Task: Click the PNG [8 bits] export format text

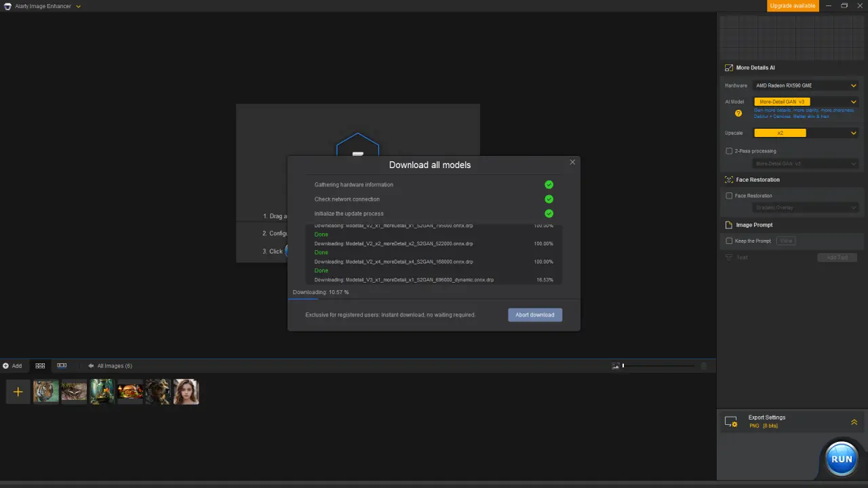Action: point(763,426)
